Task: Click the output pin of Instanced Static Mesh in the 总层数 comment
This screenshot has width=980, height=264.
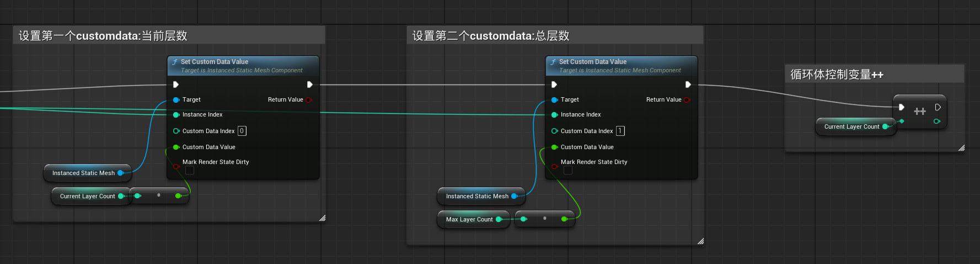Action: [515, 196]
